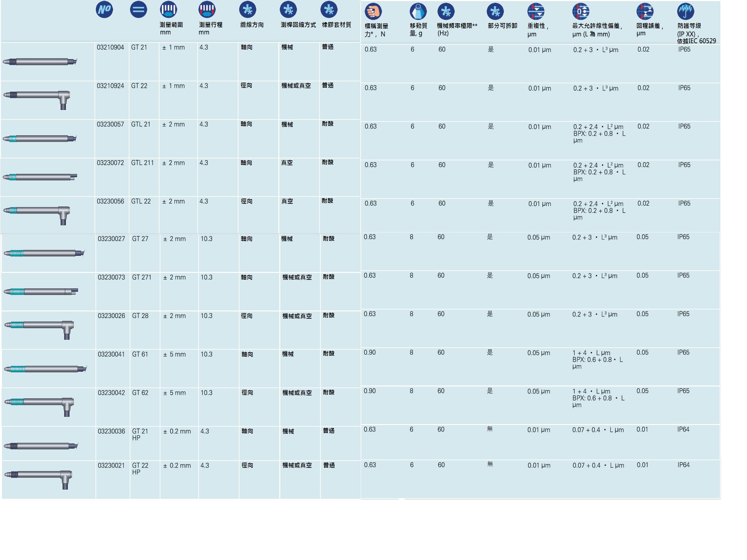
Task: Click the ± 5 mm range for GT 62
Action: [x=175, y=392]
